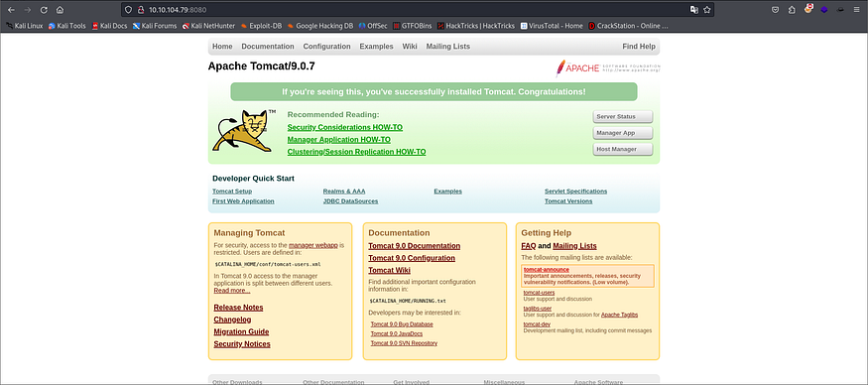Click the translate page icon in address bar

tap(694, 9)
